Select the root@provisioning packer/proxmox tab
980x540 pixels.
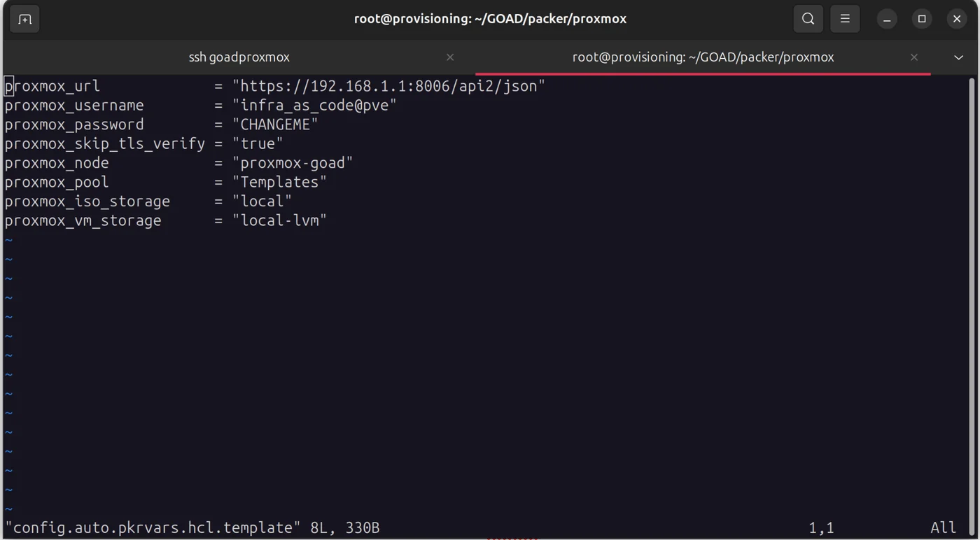pos(703,57)
